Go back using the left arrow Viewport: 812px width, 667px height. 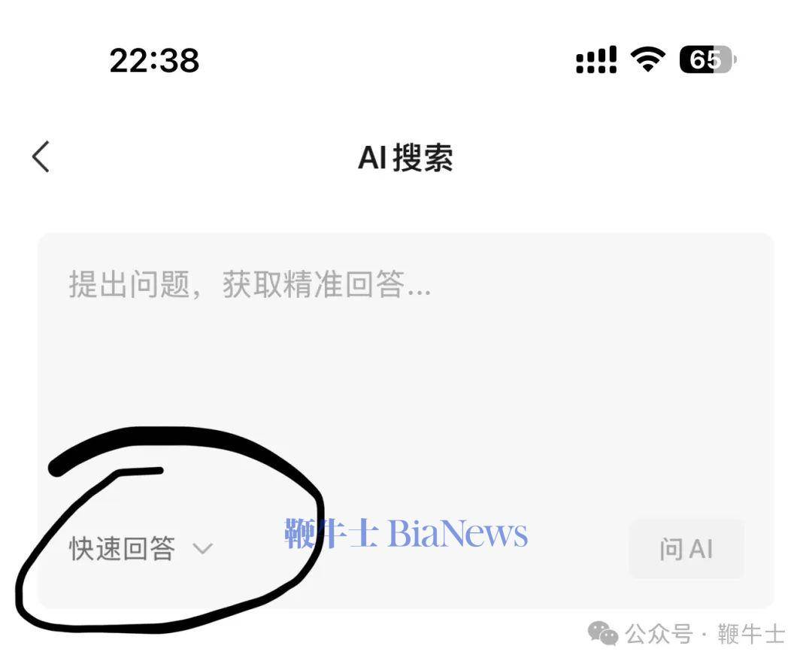tap(41, 156)
